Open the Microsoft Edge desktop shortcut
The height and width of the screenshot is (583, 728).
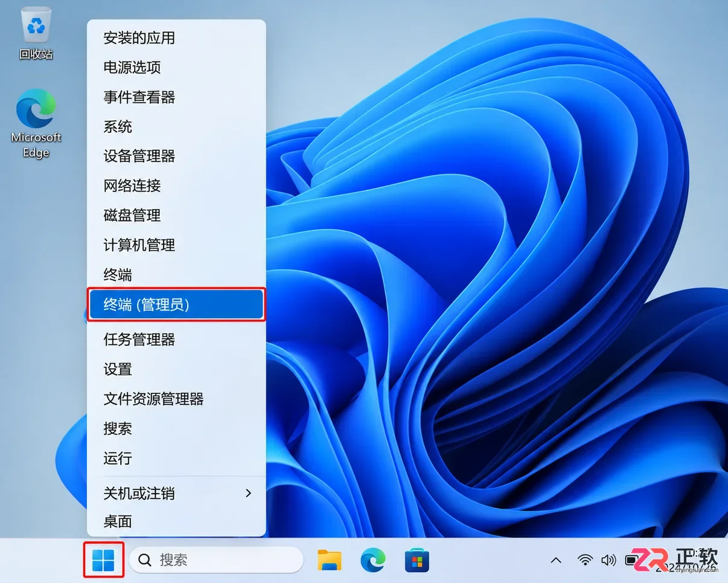[36, 124]
